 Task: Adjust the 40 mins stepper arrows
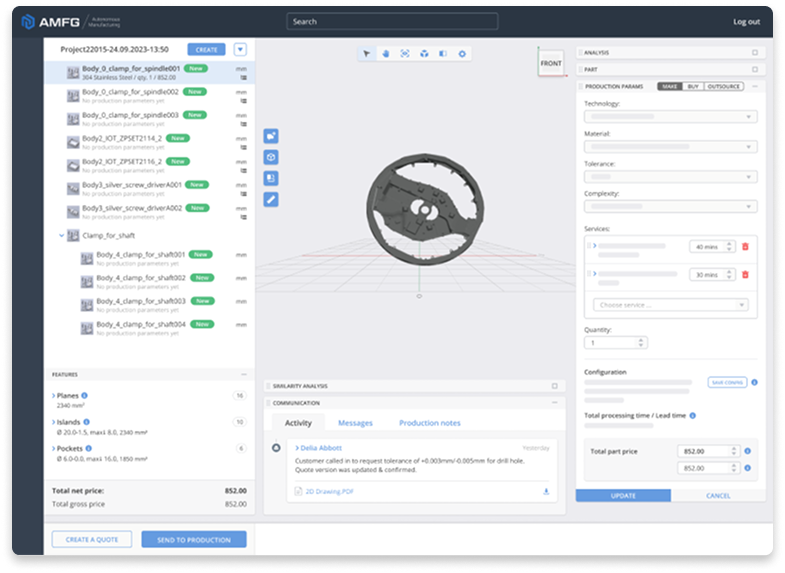tap(729, 246)
